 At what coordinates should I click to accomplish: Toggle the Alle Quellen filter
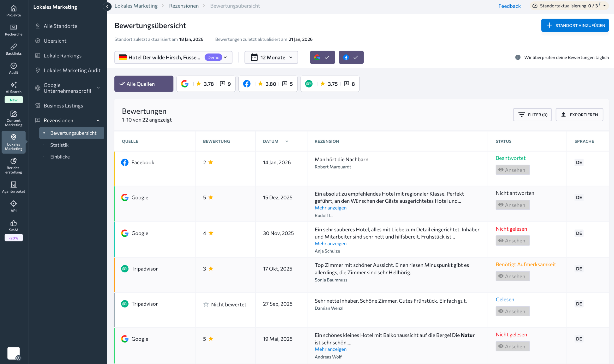click(x=144, y=84)
